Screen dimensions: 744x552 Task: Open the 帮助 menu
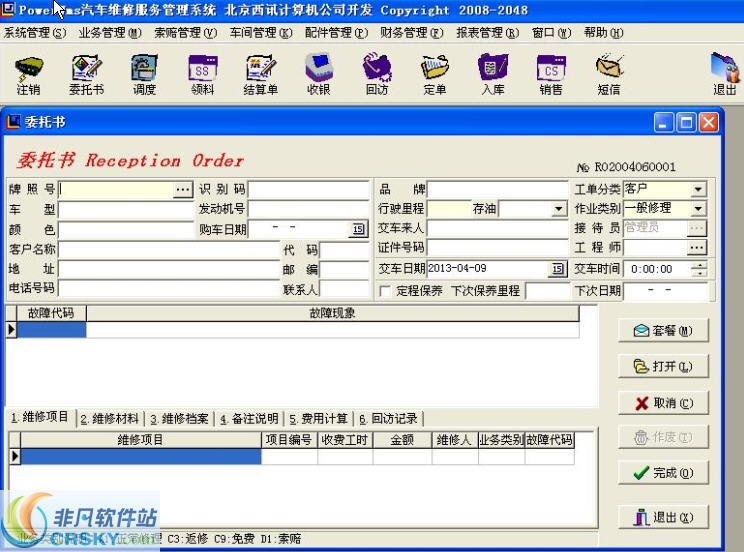point(603,33)
